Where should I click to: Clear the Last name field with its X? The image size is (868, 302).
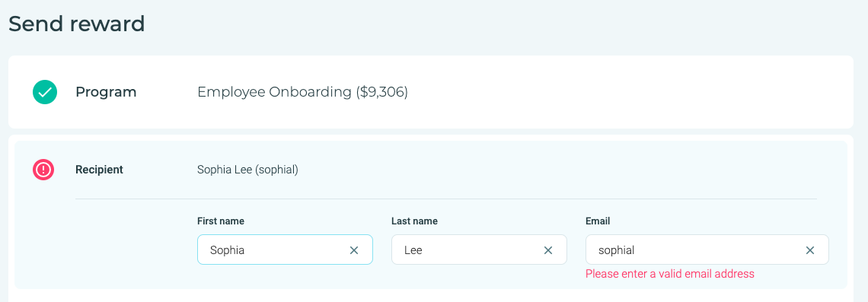[x=548, y=250]
